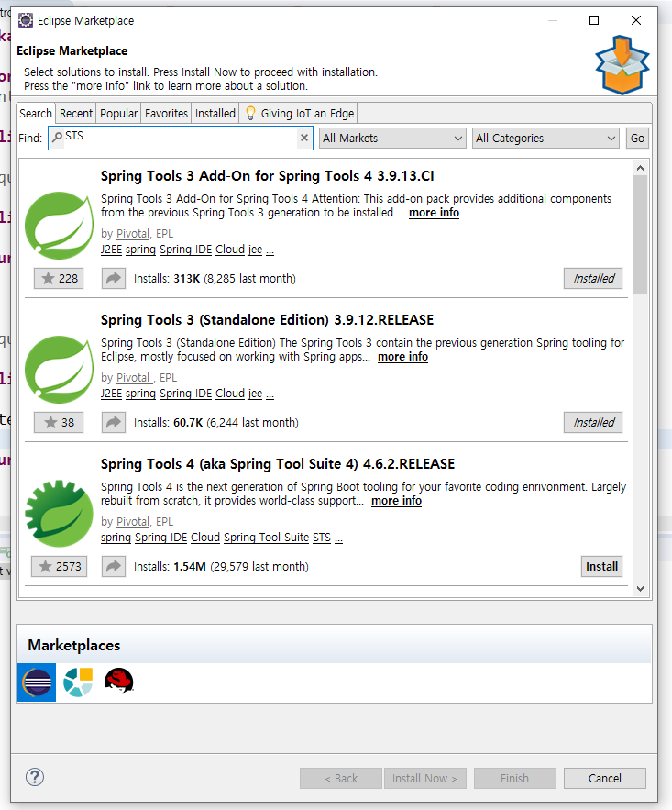Close the Eclipse Marketplace dialog
The image size is (672, 810).
[x=636, y=20]
